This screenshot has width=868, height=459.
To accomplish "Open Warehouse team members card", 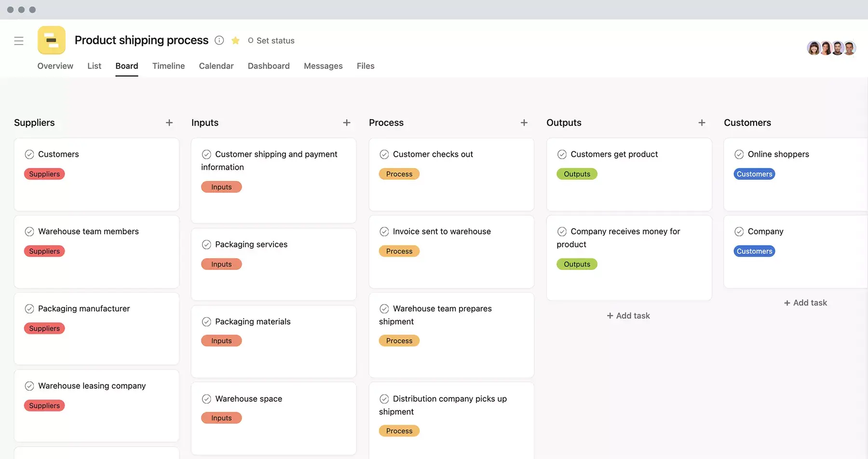I will [96, 252].
